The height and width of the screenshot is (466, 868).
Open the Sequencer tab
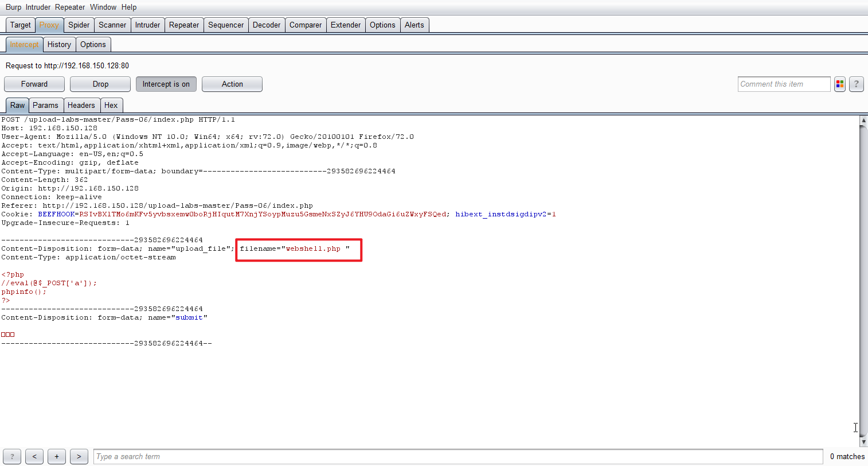(226, 25)
